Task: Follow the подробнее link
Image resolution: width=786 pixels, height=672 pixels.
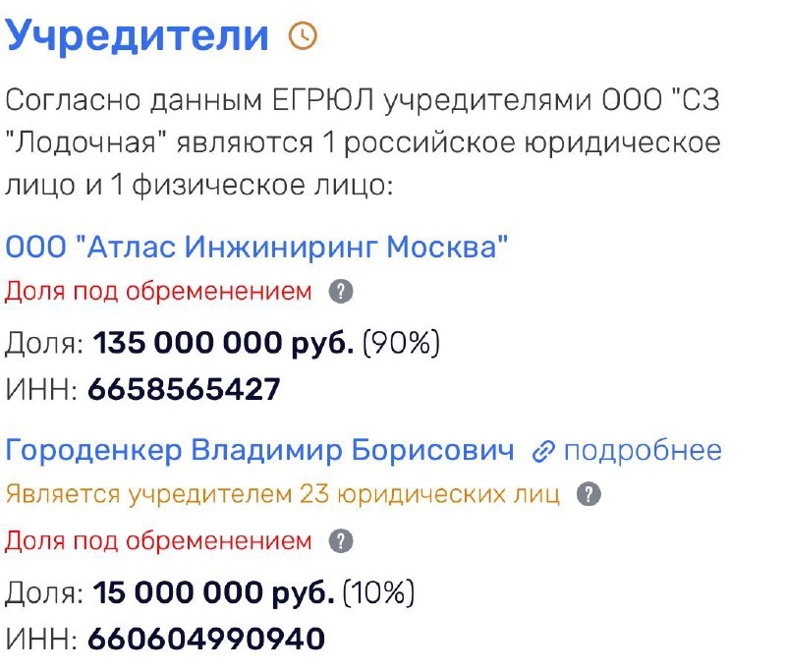Action: pos(643,451)
